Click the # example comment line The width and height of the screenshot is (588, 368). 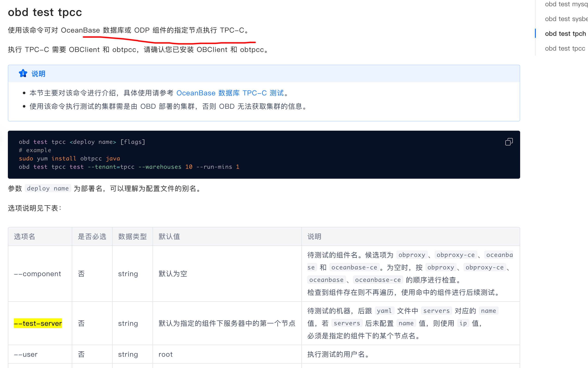35,150
